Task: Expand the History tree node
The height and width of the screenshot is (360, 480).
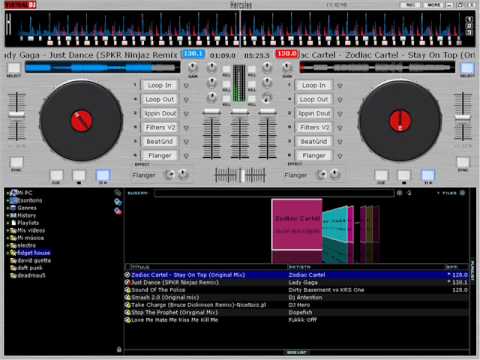Action: 8,215
